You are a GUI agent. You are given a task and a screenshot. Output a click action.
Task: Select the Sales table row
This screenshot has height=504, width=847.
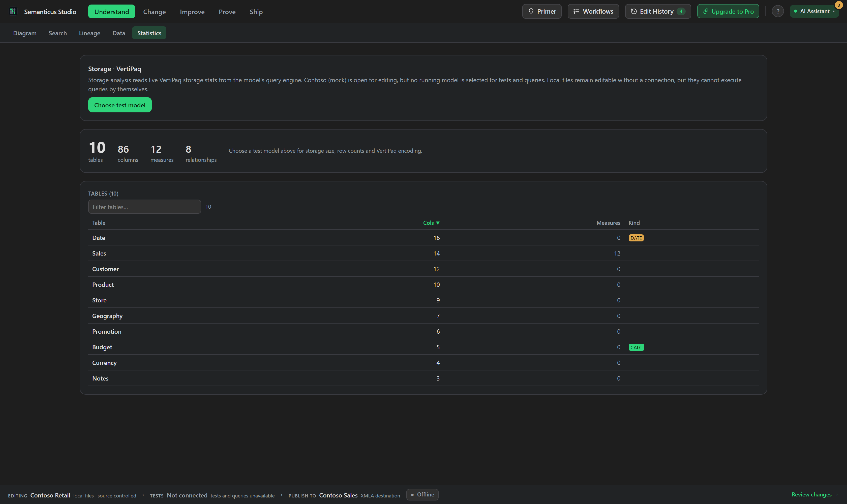[x=423, y=253]
